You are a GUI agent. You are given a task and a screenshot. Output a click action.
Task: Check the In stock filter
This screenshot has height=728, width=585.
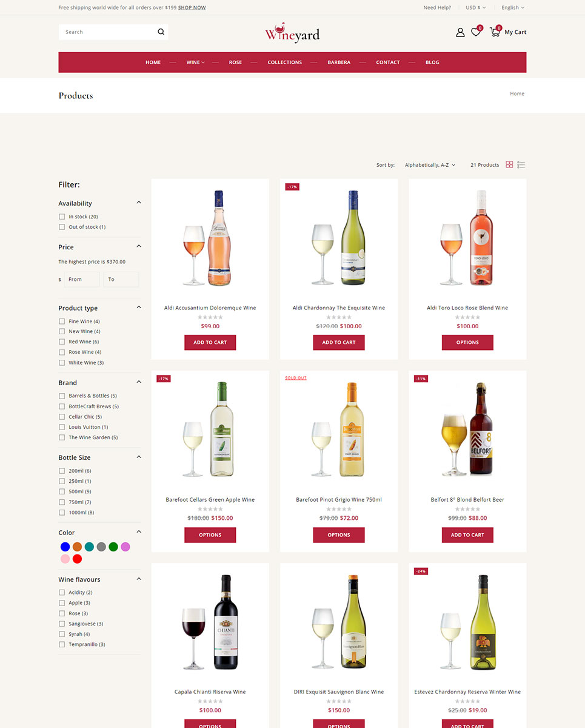pyautogui.click(x=62, y=217)
